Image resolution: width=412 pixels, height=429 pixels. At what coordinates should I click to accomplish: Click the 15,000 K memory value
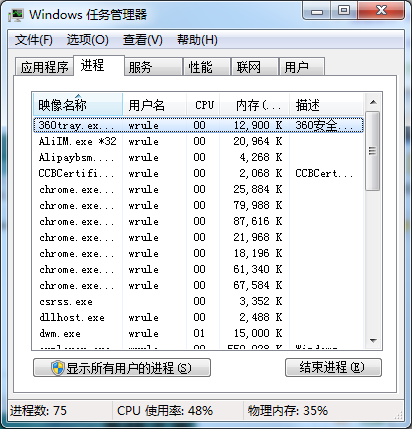pyautogui.click(x=258, y=333)
